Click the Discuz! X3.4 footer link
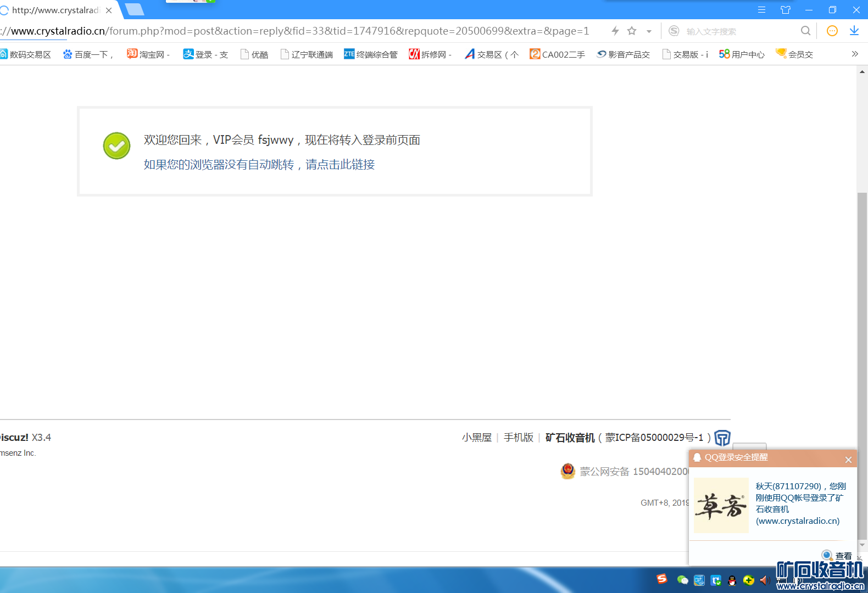This screenshot has height=593, width=868. [x=25, y=438]
